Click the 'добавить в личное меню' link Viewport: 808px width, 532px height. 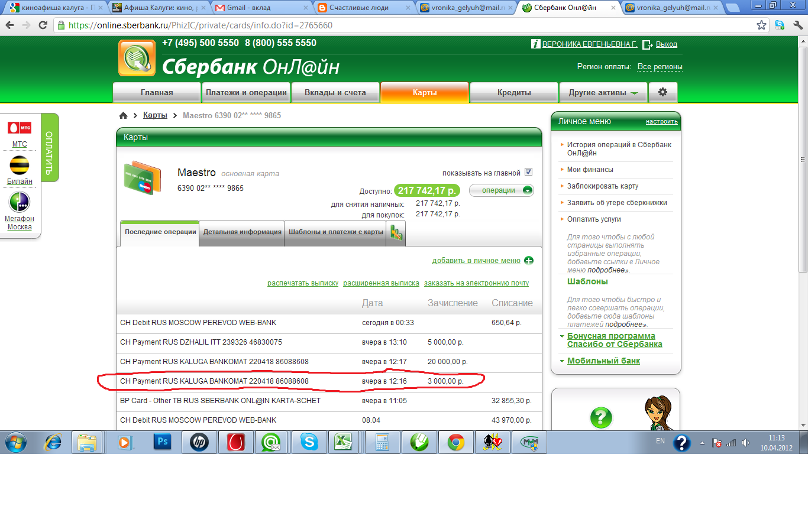(x=476, y=261)
